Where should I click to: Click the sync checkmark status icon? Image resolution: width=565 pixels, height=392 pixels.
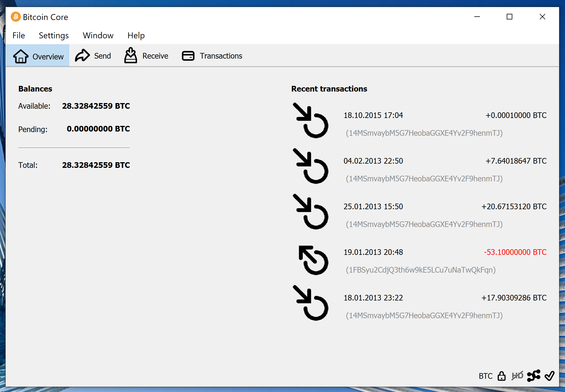(x=550, y=376)
